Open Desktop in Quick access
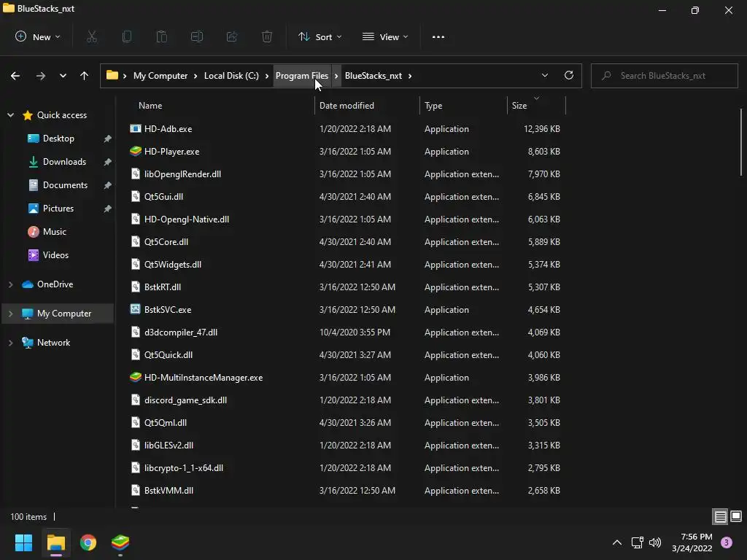Screen dimensions: 747x560 click(58, 139)
